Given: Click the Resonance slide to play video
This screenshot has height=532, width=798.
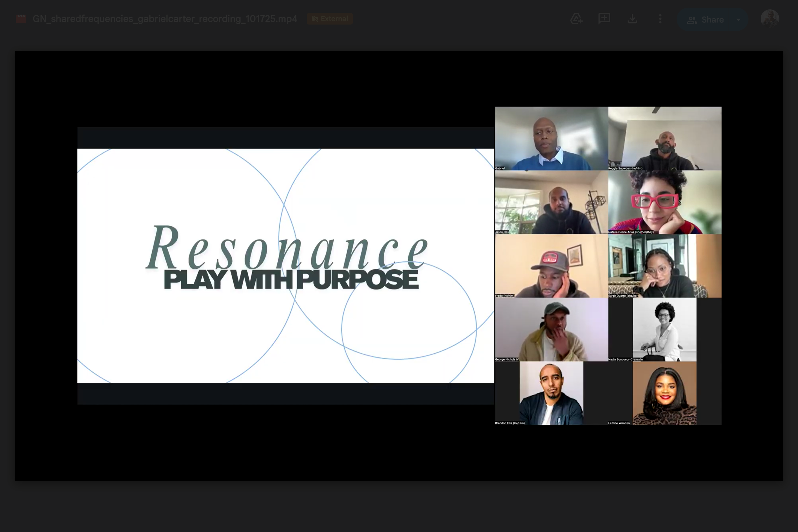Looking at the screenshot, I should pos(286,266).
